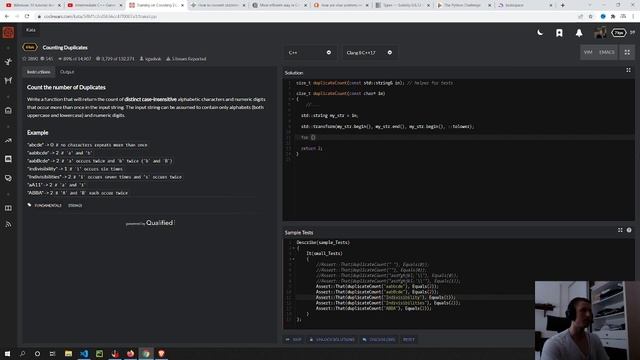Click the RESET button
This screenshot has height=360, width=640.
click(409, 340)
